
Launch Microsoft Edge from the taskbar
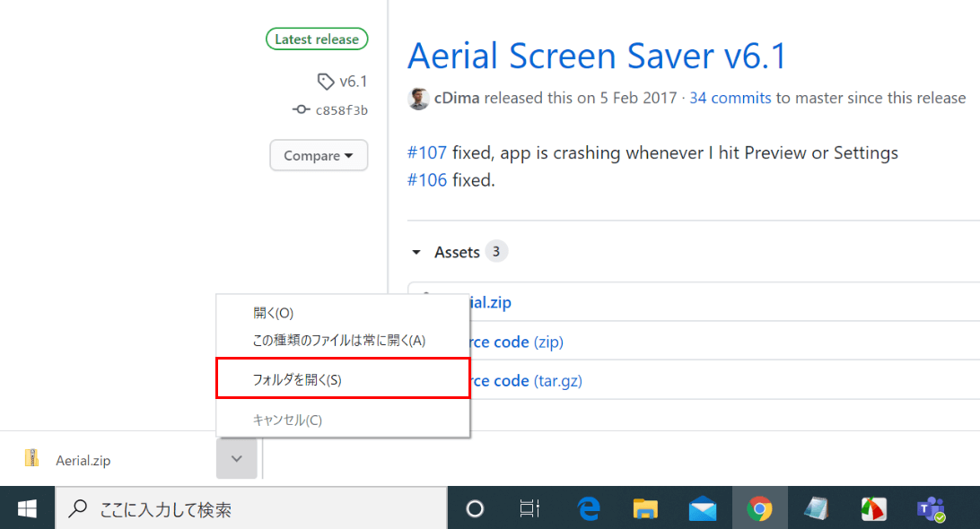(588, 509)
